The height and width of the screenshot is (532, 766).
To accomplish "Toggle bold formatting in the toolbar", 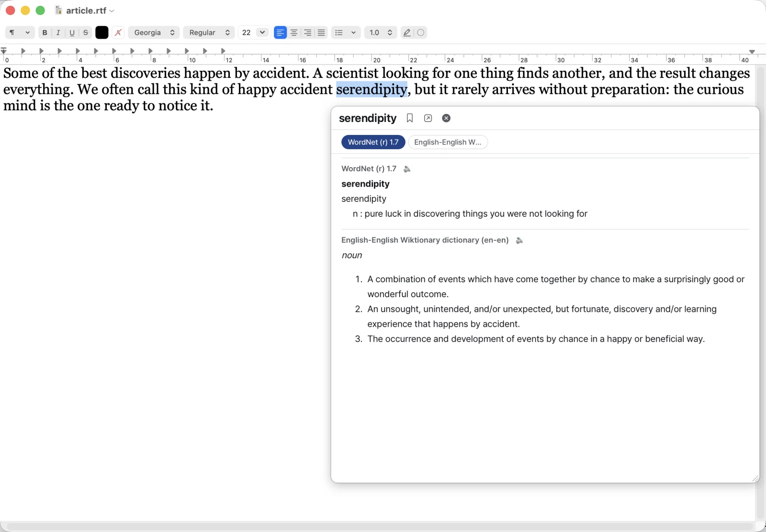I will point(45,33).
